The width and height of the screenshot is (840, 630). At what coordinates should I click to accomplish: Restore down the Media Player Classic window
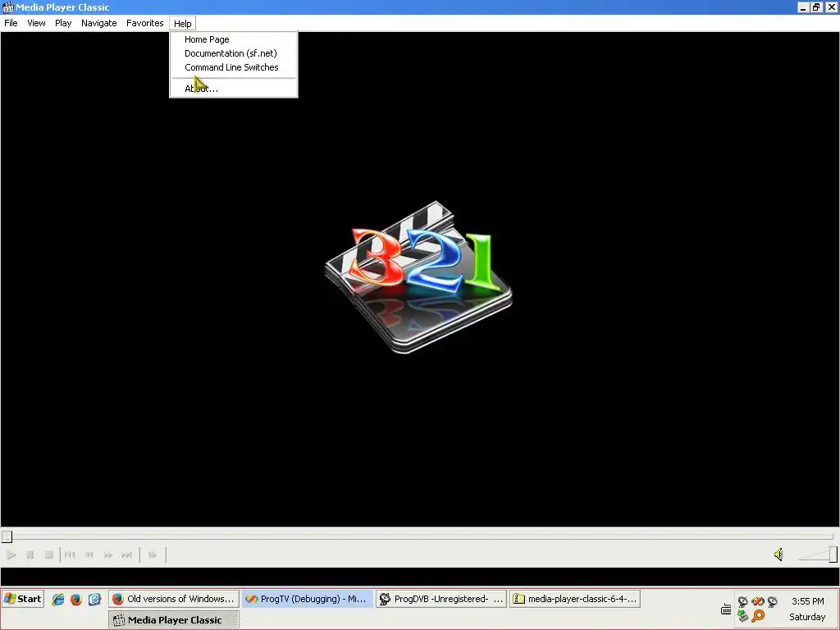[816, 7]
